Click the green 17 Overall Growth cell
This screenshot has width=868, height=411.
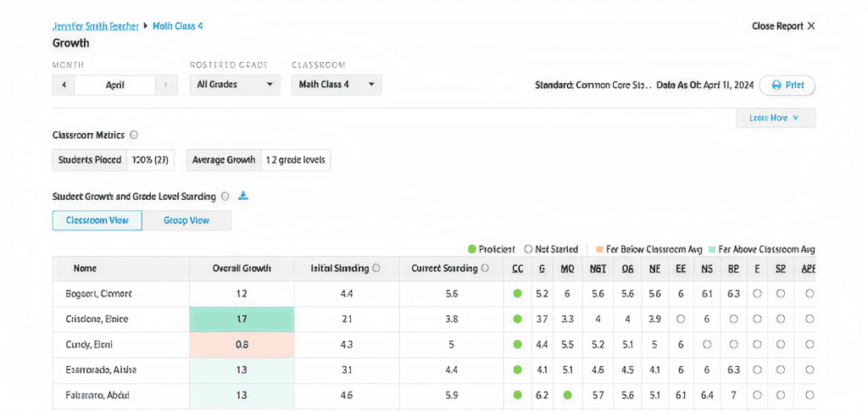pos(242,319)
